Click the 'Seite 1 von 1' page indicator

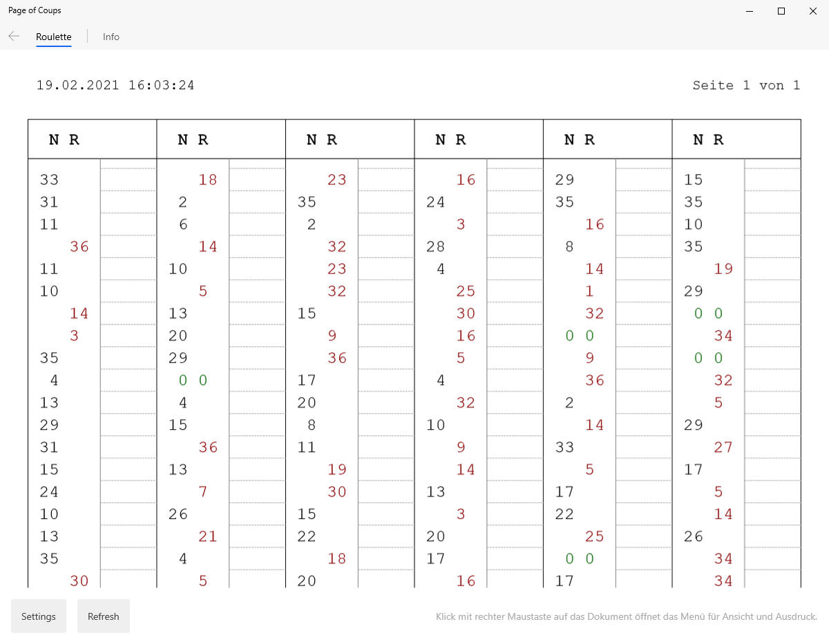coord(746,86)
